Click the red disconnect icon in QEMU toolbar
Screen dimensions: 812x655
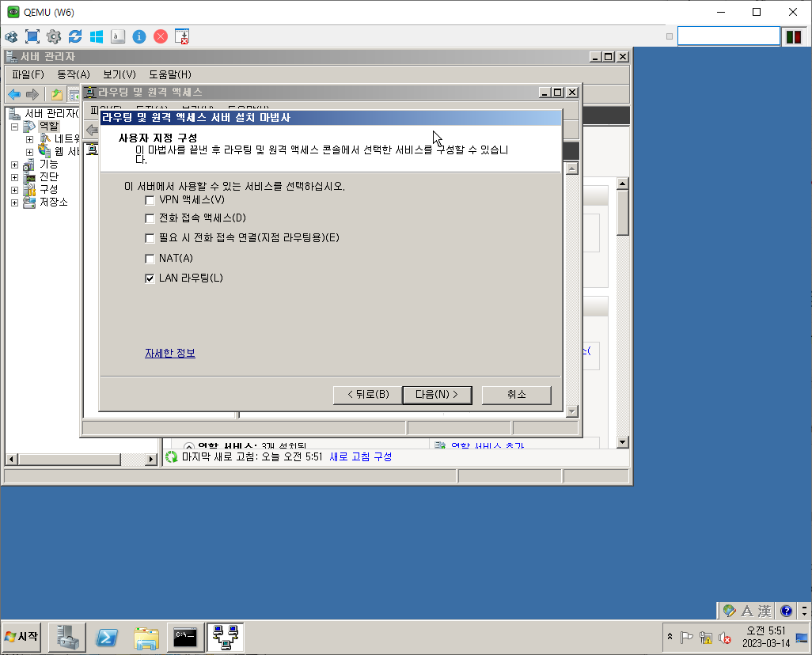[x=161, y=36]
